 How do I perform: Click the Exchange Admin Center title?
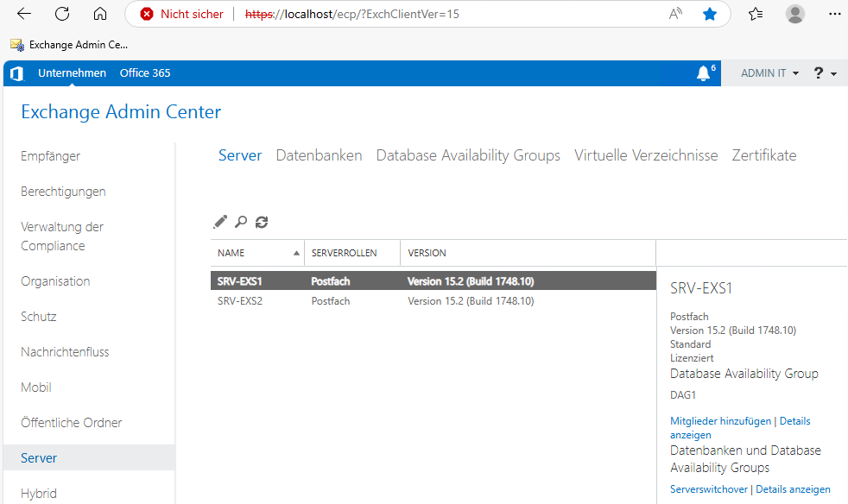(x=121, y=112)
